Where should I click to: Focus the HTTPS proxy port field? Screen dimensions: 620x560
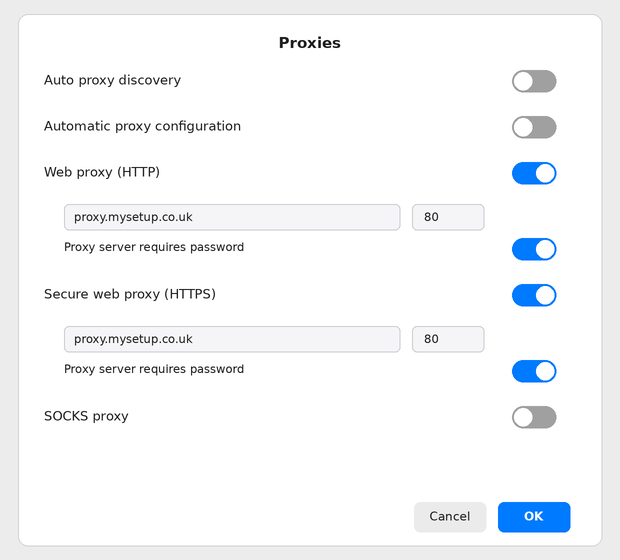(448, 339)
